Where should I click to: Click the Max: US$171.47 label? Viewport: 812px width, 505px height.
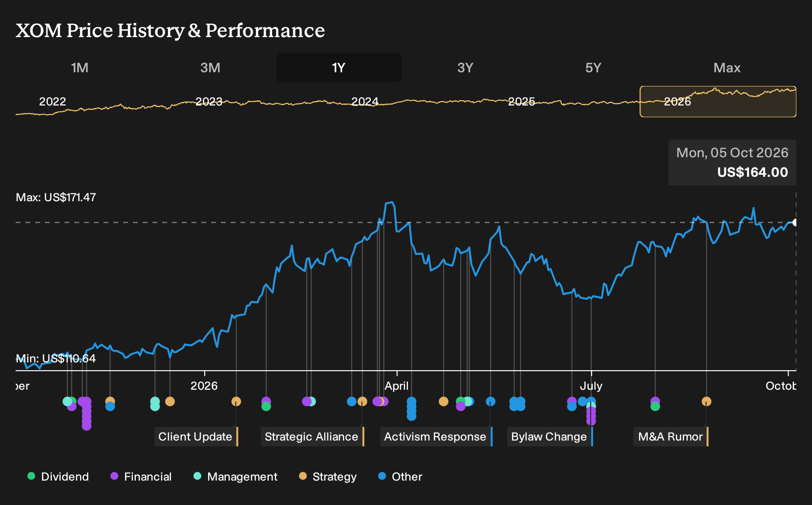pos(56,197)
